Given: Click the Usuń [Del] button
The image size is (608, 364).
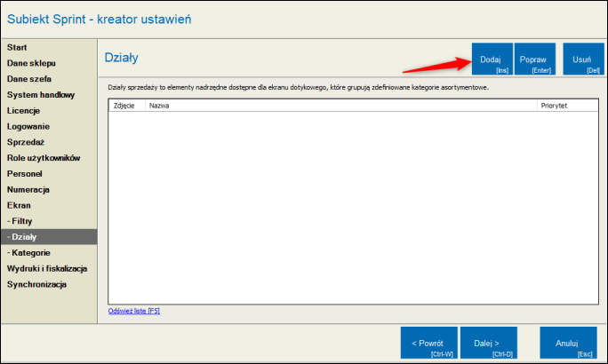Looking at the screenshot, I should pos(583,59).
